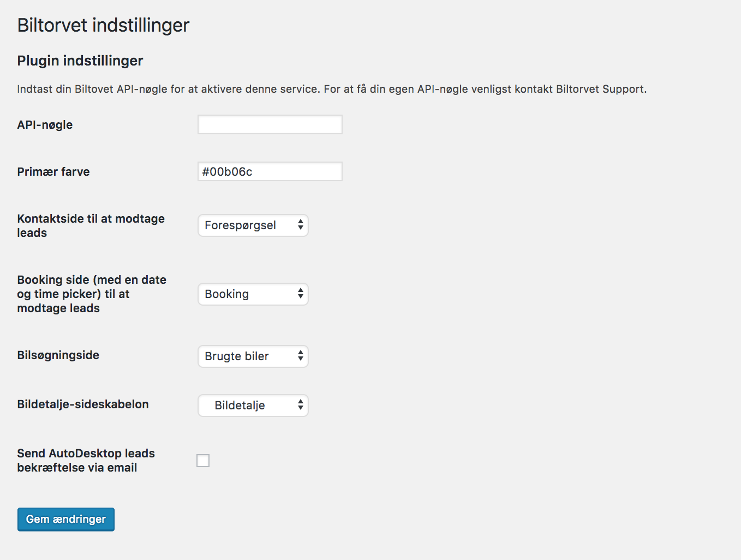Click the Booking side (med en date) label

(x=92, y=294)
